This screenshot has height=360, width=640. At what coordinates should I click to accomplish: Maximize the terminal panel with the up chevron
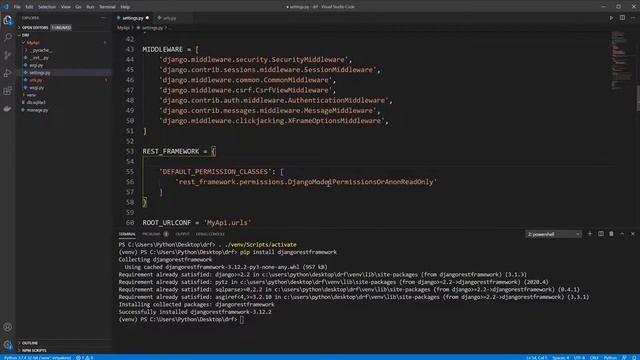pyautogui.click(x=622, y=234)
